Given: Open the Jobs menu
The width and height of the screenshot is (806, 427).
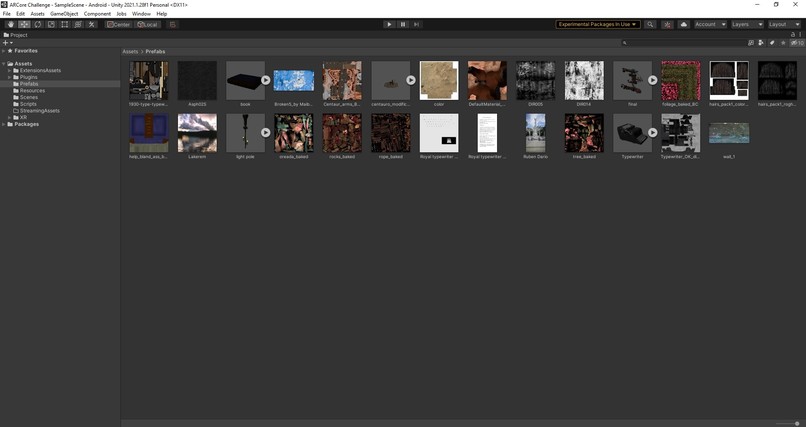Looking at the screenshot, I should coord(121,14).
